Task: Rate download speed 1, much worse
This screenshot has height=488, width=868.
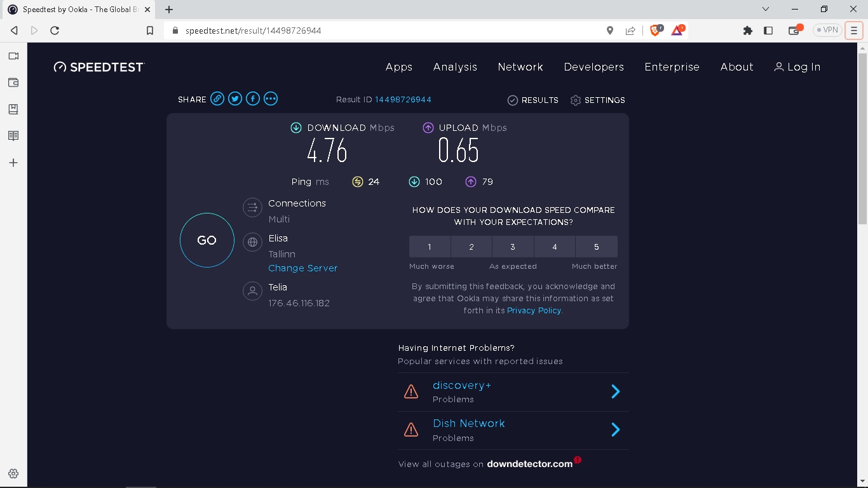Action: pos(430,247)
